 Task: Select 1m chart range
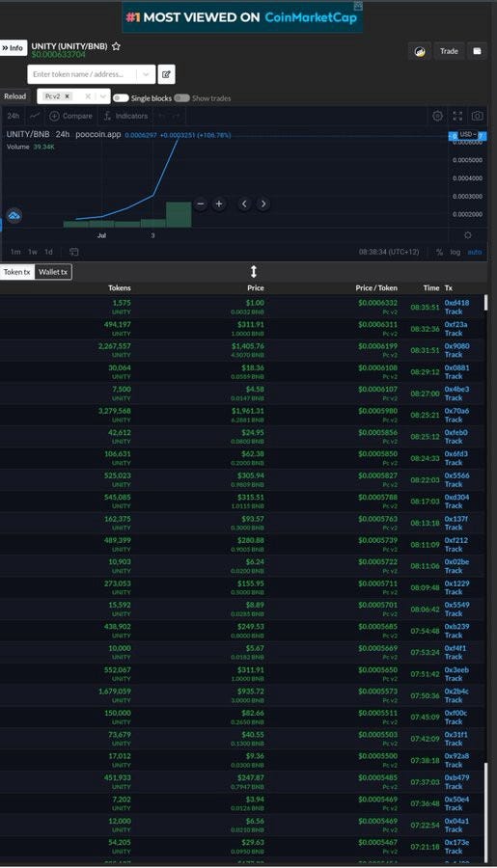(x=15, y=252)
